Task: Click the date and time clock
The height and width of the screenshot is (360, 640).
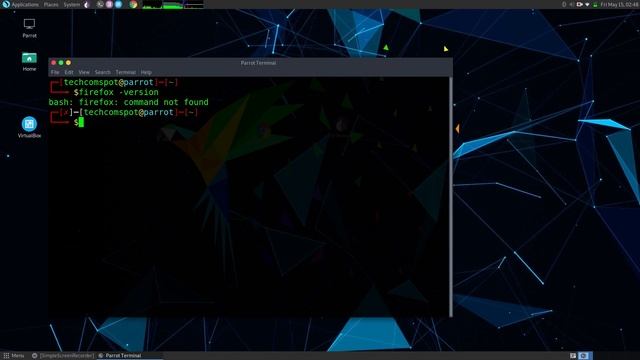Action: [x=619, y=4]
